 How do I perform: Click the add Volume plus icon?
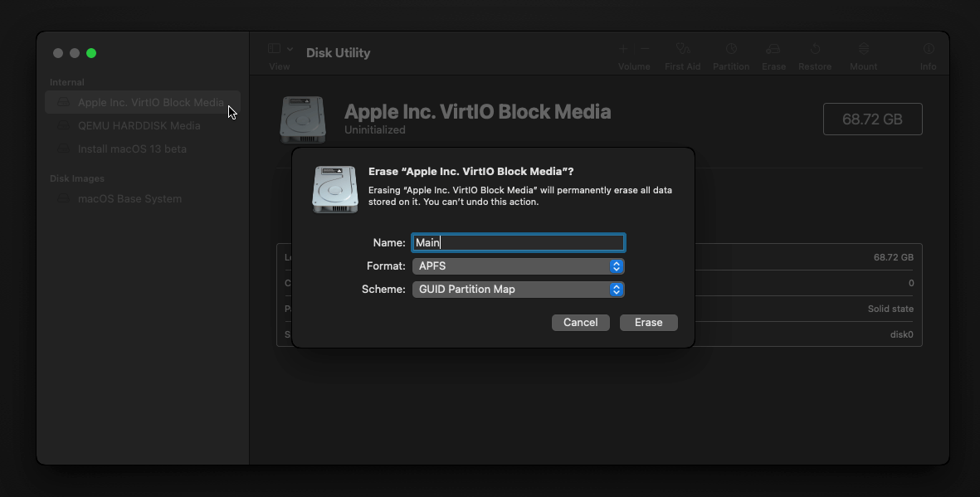(623, 49)
